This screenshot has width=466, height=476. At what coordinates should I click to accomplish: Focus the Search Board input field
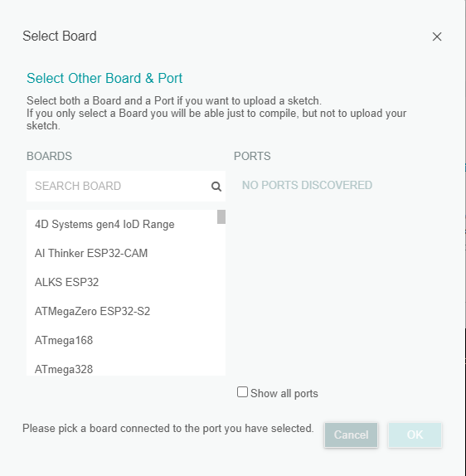click(x=121, y=186)
